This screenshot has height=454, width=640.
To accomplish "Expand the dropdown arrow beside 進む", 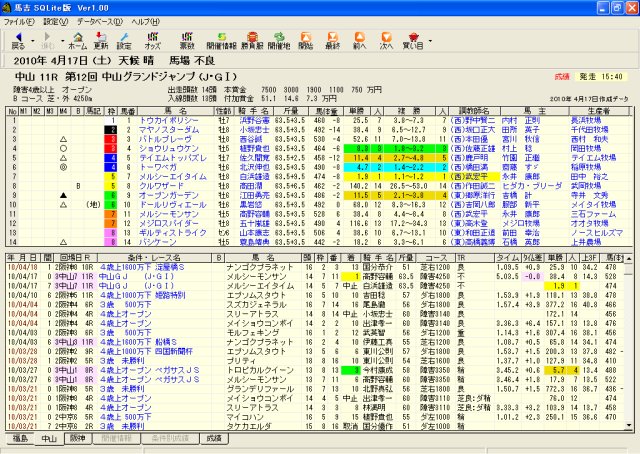I will pyautogui.click(x=62, y=41).
